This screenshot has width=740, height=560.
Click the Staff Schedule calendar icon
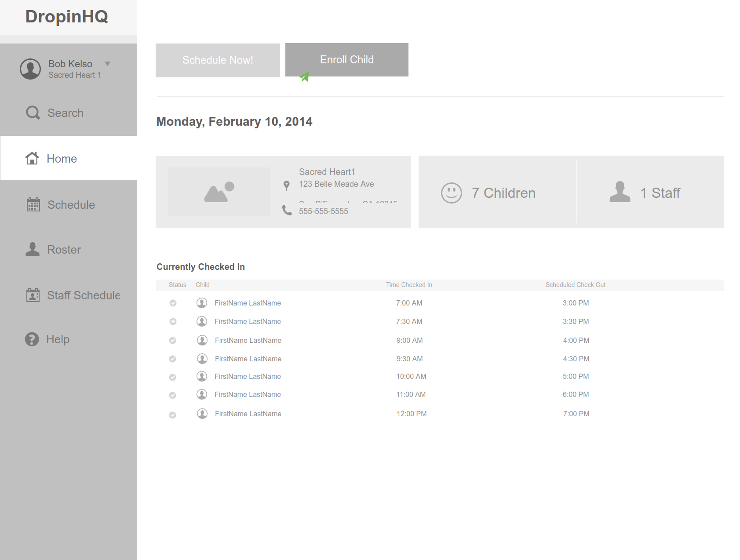pyautogui.click(x=33, y=295)
